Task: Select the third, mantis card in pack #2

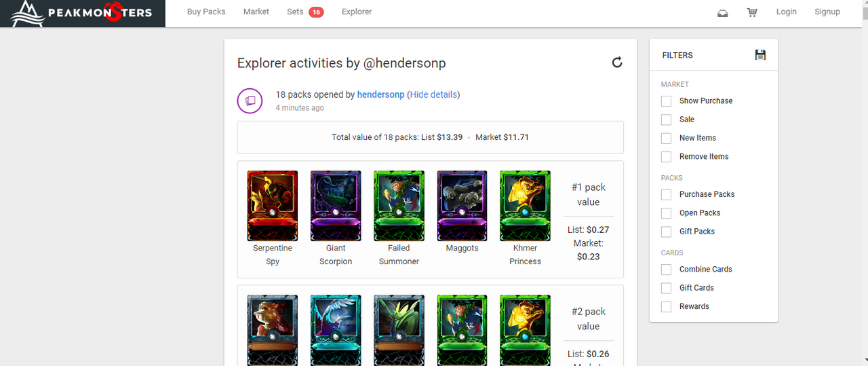Action: (399, 330)
